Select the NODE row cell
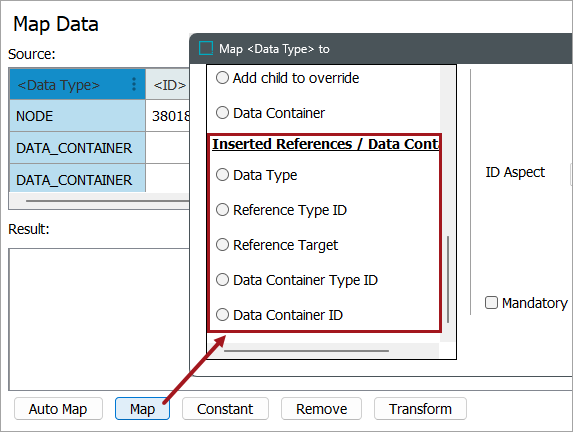The height and width of the screenshot is (432, 573). [77, 116]
